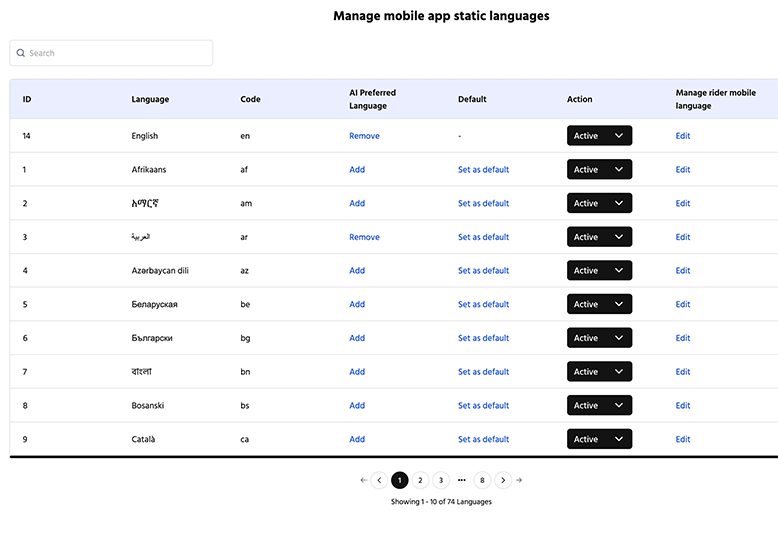Select page 1 in pagination
778x534 pixels.
[x=399, y=480]
